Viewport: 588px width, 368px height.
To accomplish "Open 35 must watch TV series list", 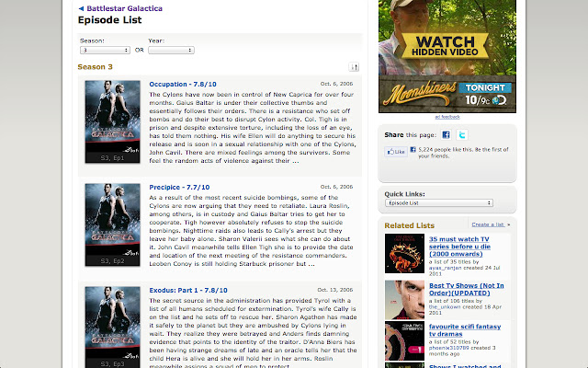I will [x=459, y=247].
